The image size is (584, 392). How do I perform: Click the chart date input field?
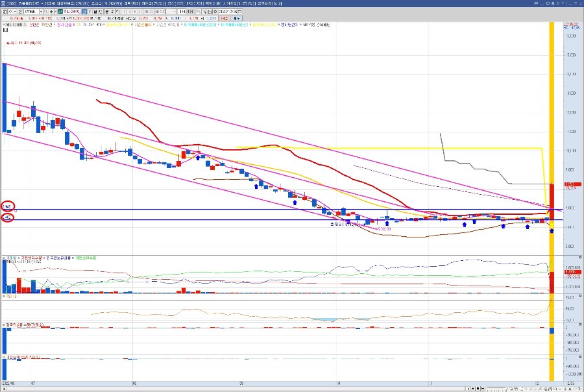click(x=228, y=12)
